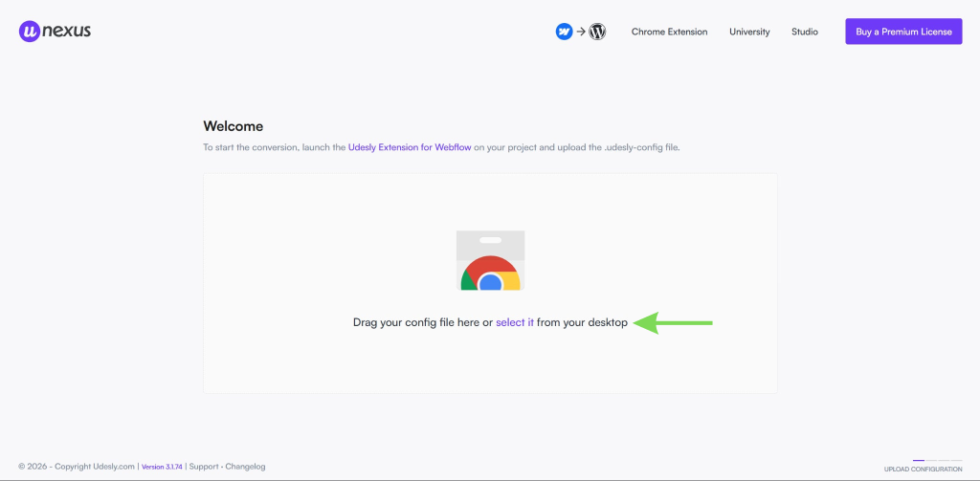This screenshot has width=980, height=481.
Task: Open the Udesly Extension for Webflow link
Action: coord(410,148)
